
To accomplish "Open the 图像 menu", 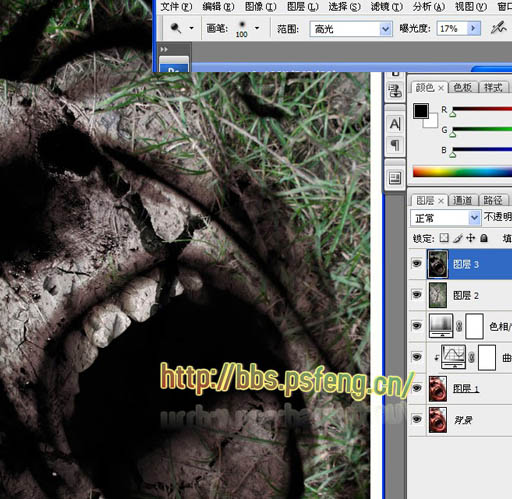I will point(261,6).
